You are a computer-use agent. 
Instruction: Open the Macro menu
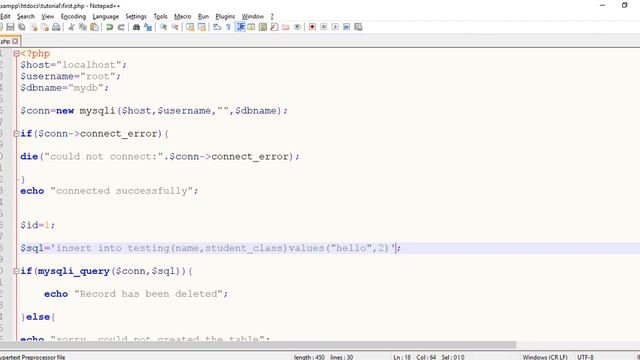coord(182,16)
